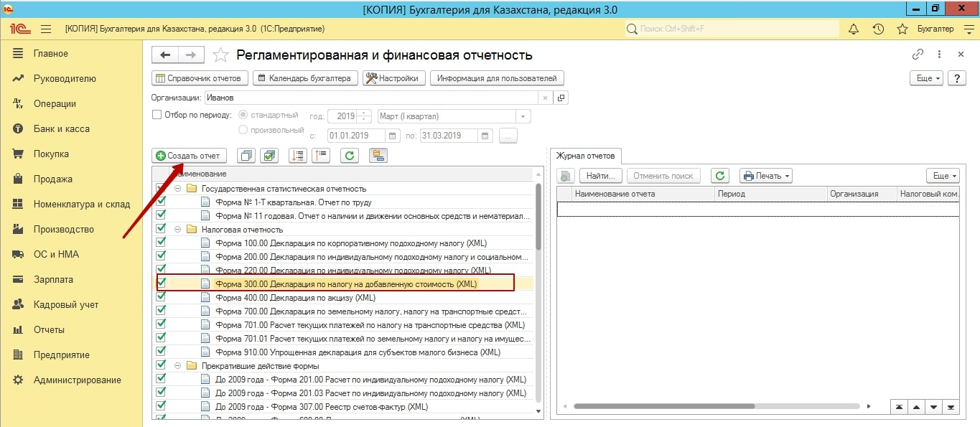This screenshot has width=980, height=427.
Task: Open the period dropdown 'Март (I квартал)'
Action: 524,116
